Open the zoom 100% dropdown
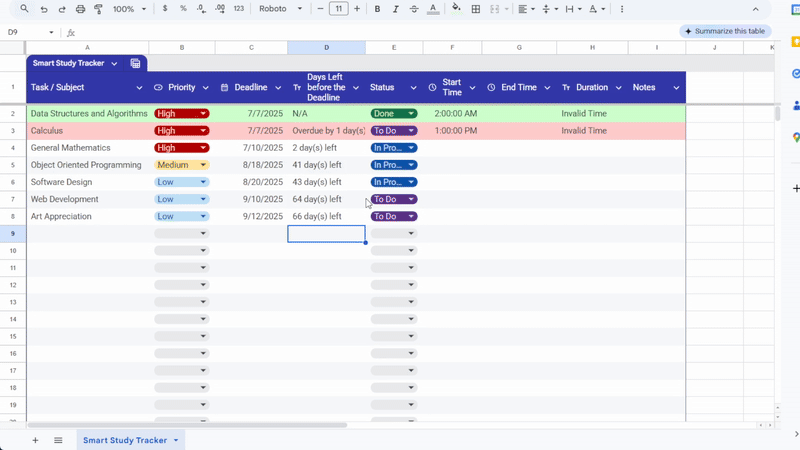The image size is (800, 450). (x=129, y=9)
